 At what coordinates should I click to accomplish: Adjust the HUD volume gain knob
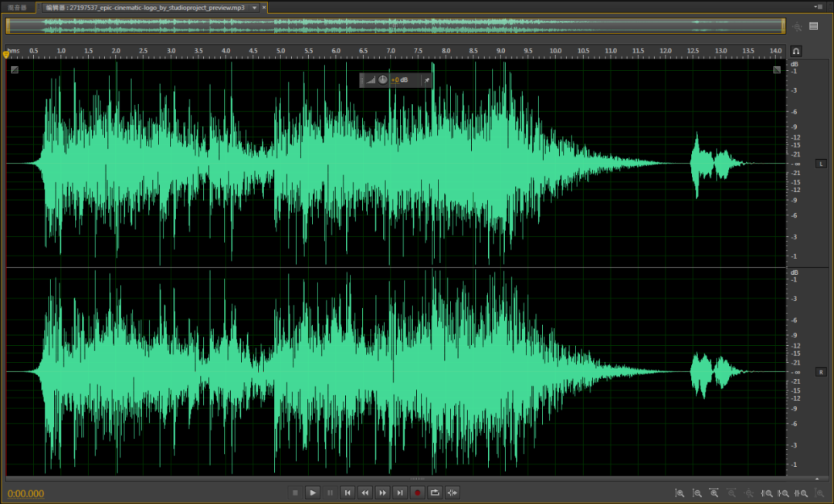[383, 79]
